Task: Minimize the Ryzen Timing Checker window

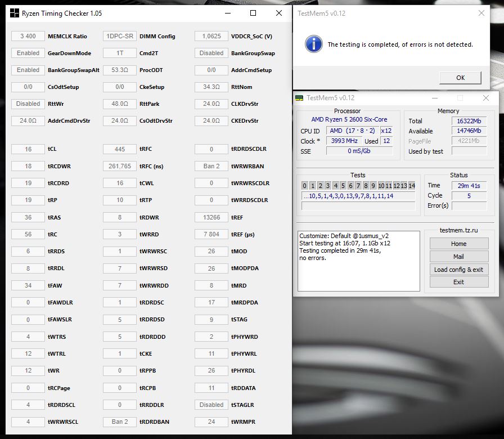Action: tap(228, 13)
